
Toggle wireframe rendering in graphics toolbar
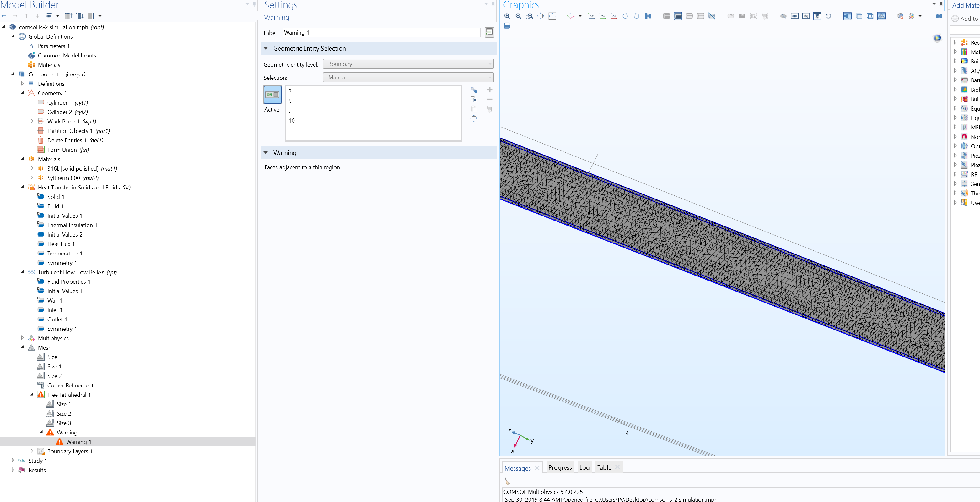[870, 16]
